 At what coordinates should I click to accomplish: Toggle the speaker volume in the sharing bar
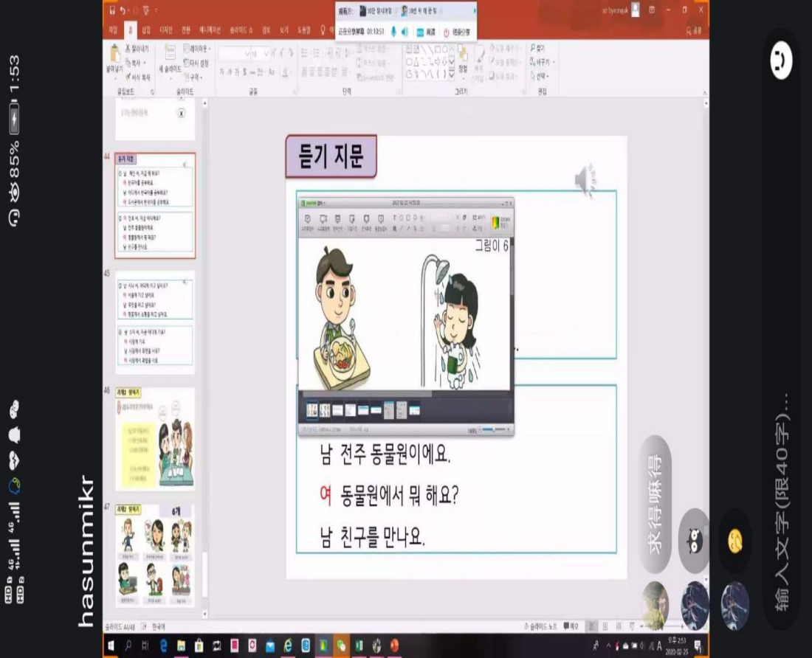pos(405,32)
